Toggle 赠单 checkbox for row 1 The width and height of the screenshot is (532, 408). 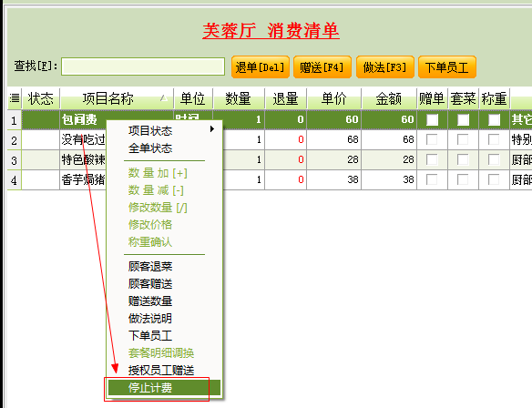click(432, 119)
